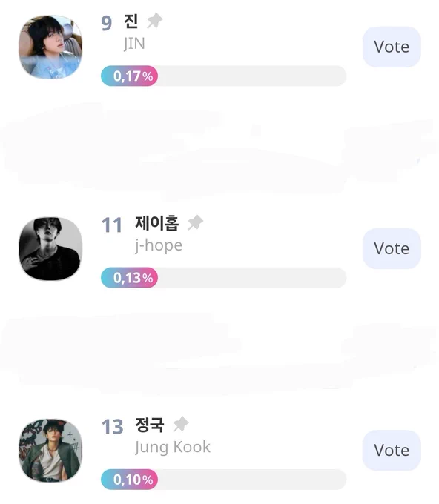Click the 0,10% progress bar
This screenshot has width=439, height=504.
223,480
